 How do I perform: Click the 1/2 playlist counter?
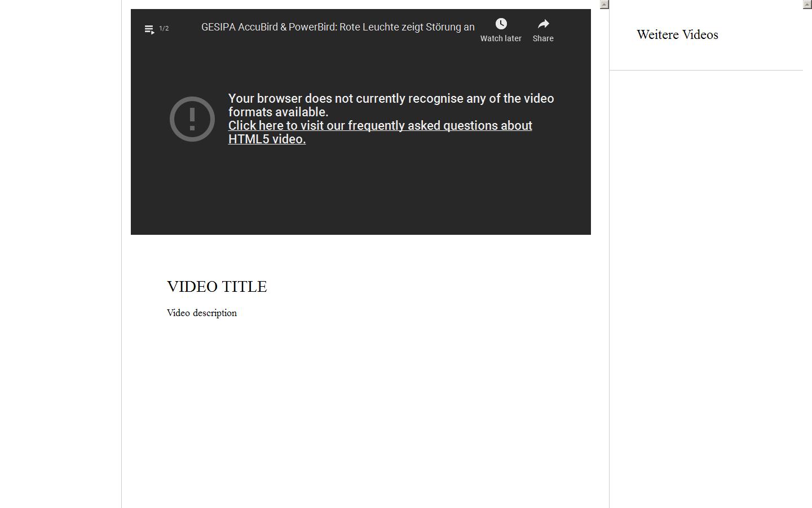(164, 28)
